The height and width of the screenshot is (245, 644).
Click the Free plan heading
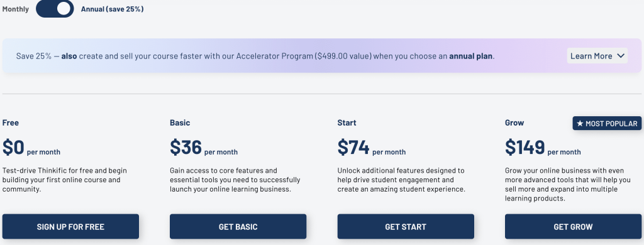coord(11,122)
